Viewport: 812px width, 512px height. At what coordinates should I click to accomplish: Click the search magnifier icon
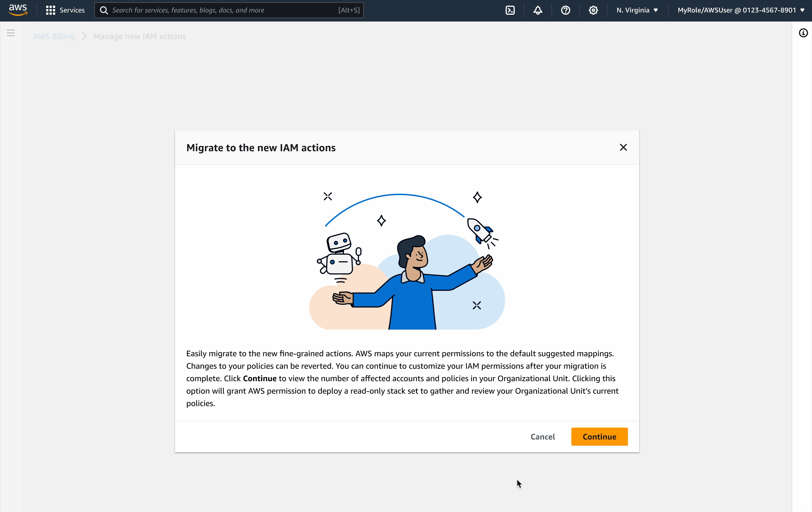[104, 10]
